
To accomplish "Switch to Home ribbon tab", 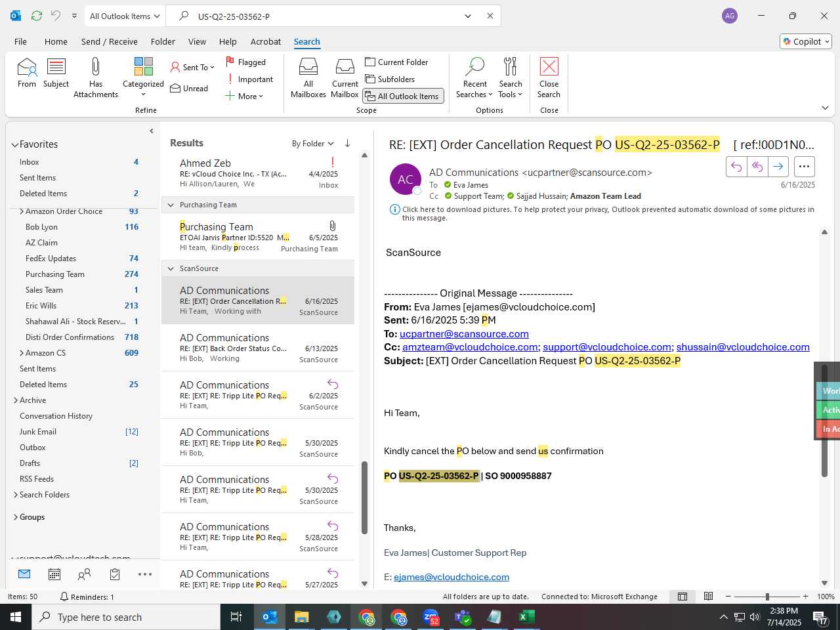I will pyautogui.click(x=56, y=41).
